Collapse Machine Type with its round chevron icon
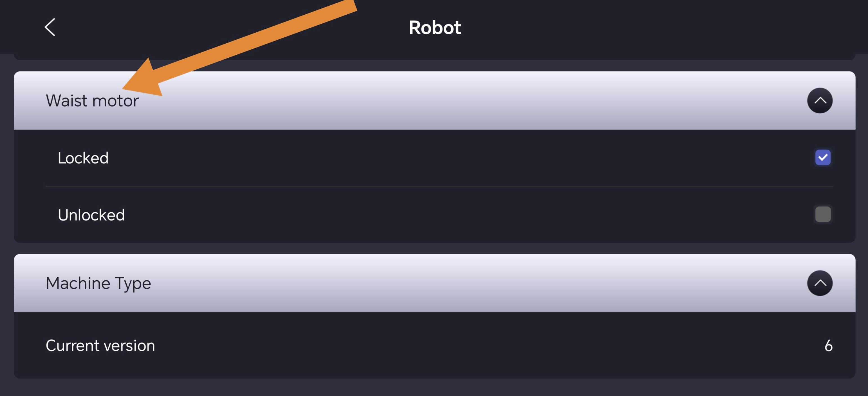Image resolution: width=868 pixels, height=396 pixels. pyautogui.click(x=820, y=283)
